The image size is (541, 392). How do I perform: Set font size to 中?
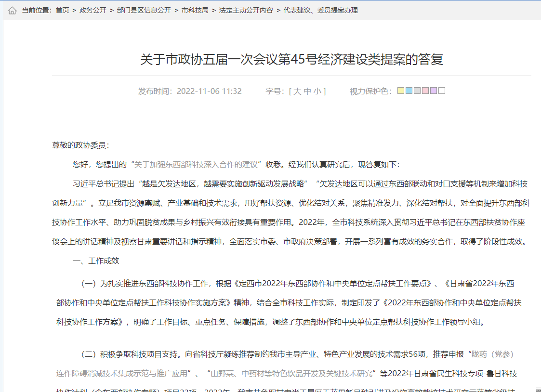tap(308, 91)
